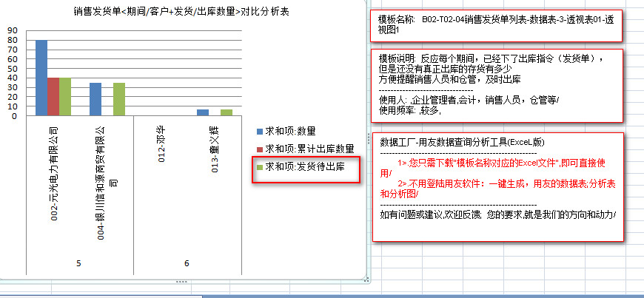This screenshot has height=298, width=644.
Task: Click the green legend marker for 发货待出库
Action: pos(259,167)
